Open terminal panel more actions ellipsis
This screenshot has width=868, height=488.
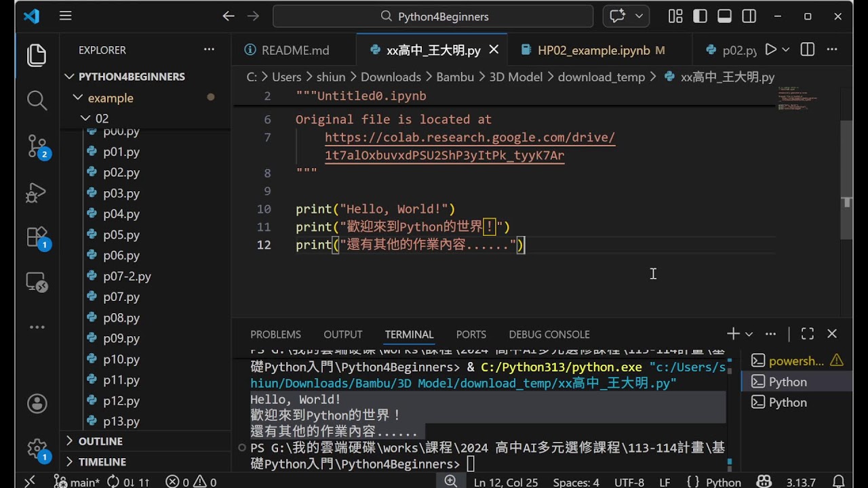coord(770,333)
